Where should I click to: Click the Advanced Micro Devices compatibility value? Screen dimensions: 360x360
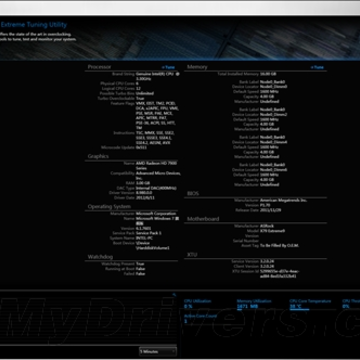(x=158, y=176)
